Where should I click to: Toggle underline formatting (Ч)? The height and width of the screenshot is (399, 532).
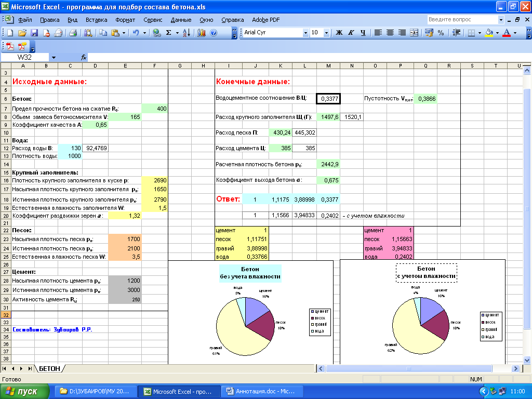pyautogui.click(x=363, y=33)
